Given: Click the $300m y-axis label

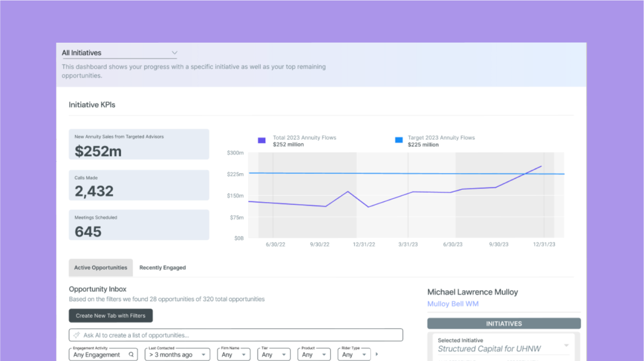Looking at the screenshot, I should 235,153.
